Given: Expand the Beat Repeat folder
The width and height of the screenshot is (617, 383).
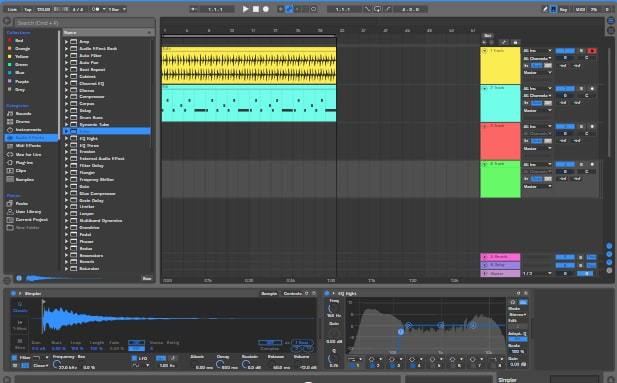Looking at the screenshot, I should 67,69.
